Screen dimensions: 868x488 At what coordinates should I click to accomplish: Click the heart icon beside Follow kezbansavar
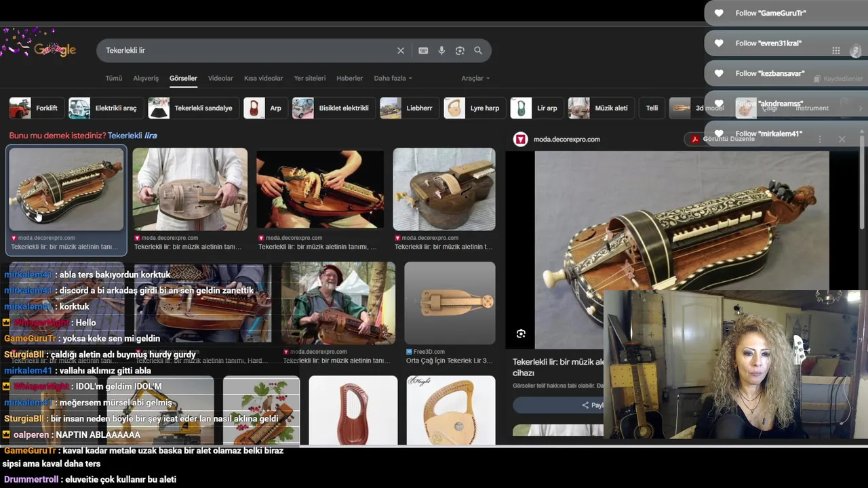tap(719, 73)
